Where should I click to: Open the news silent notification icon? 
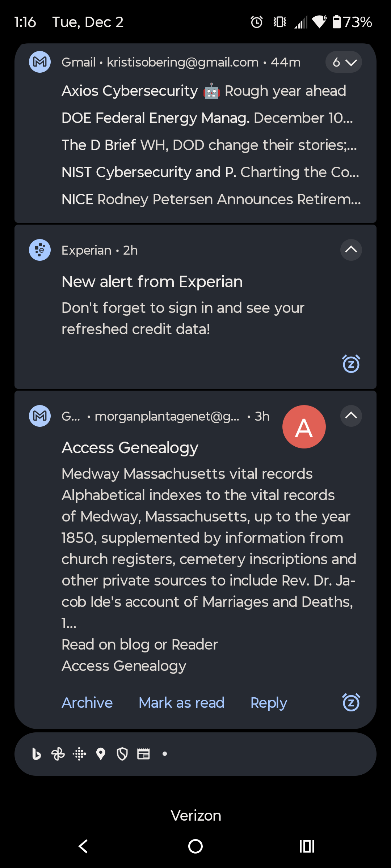(143, 754)
